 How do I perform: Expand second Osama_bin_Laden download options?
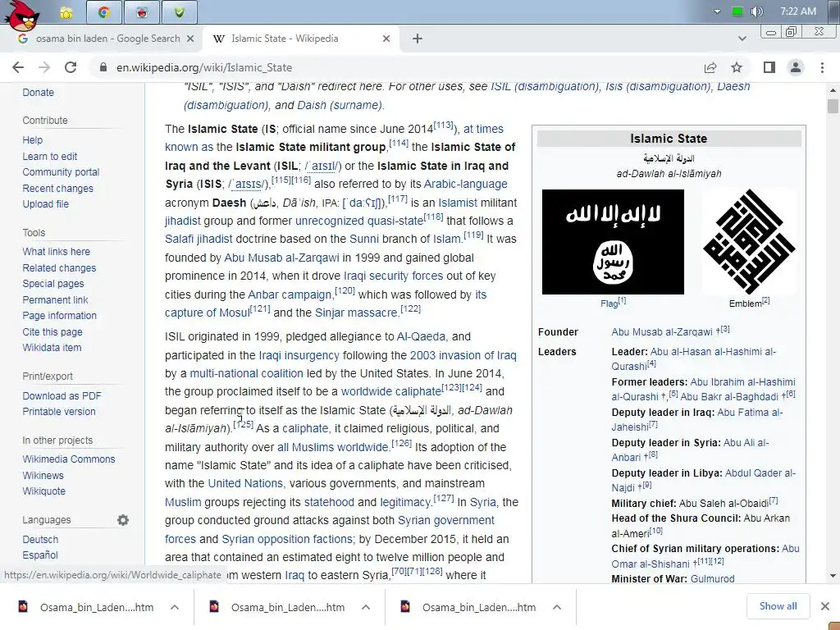(x=366, y=607)
